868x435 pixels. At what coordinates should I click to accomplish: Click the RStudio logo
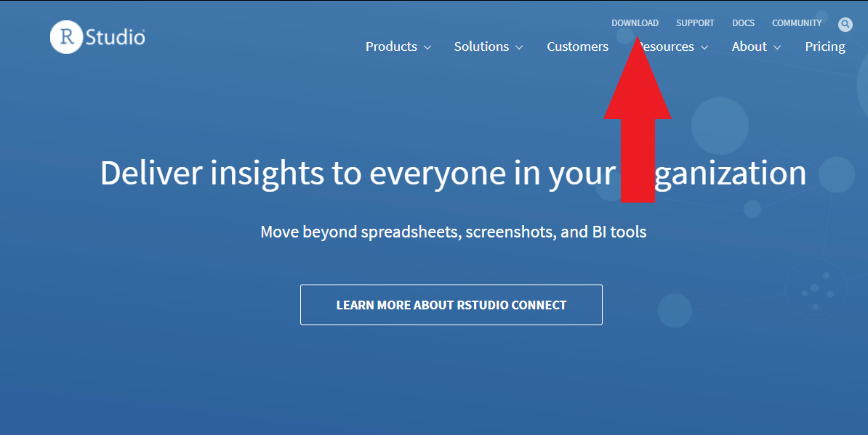click(x=97, y=37)
